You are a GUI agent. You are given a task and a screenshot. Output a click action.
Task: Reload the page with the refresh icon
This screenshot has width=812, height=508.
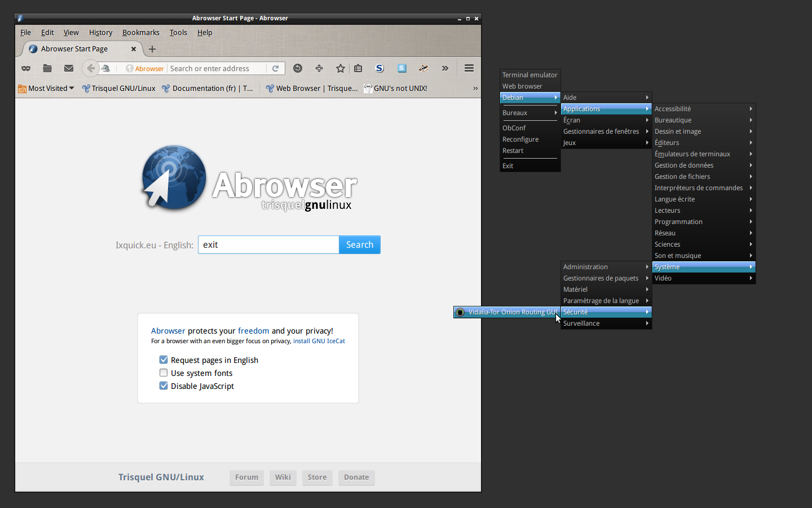click(276, 68)
